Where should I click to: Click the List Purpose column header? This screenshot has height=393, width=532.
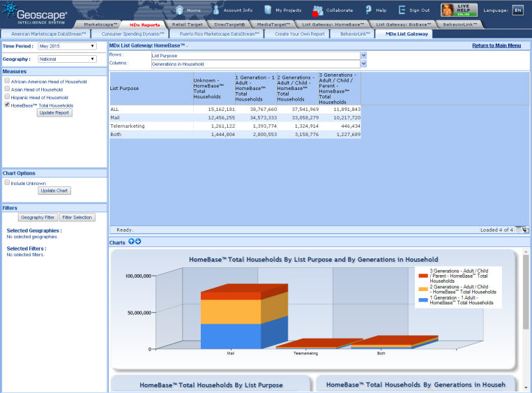[151, 89]
